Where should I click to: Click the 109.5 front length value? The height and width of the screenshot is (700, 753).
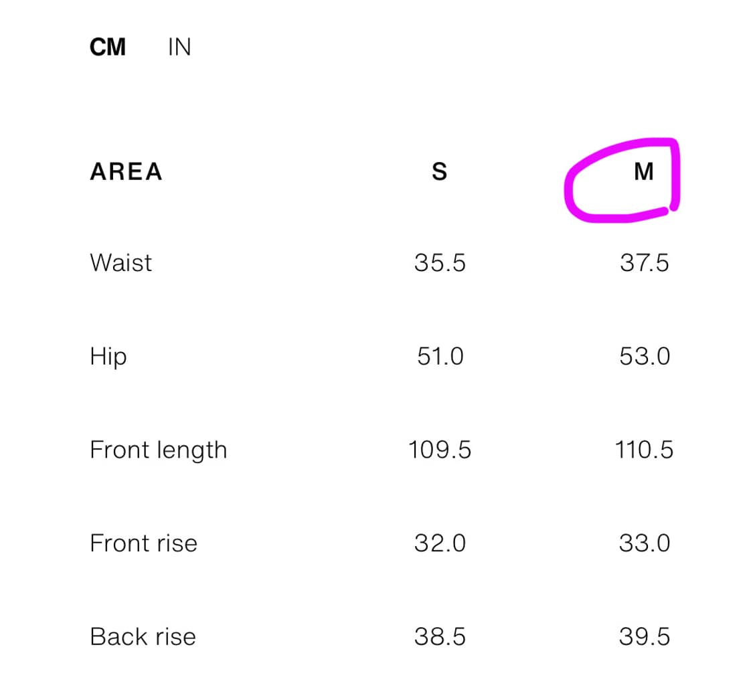pyautogui.click(x=440, y=450)
